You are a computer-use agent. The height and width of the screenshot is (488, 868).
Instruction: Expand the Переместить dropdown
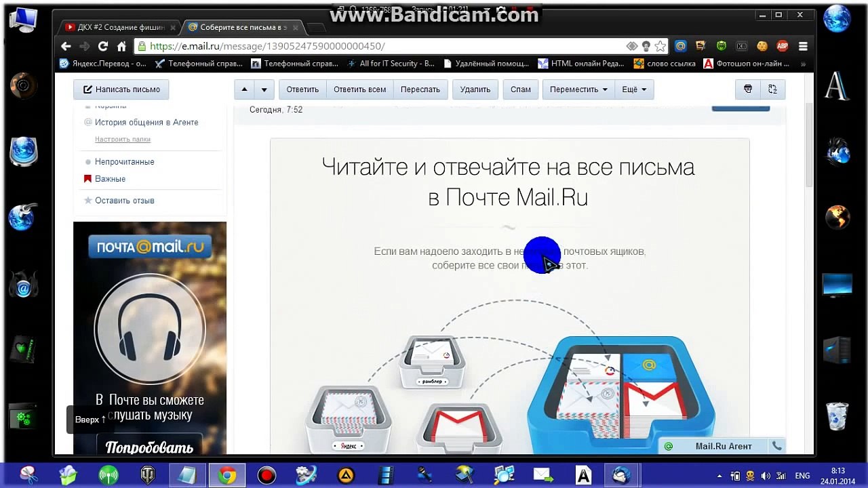point(578,89)
